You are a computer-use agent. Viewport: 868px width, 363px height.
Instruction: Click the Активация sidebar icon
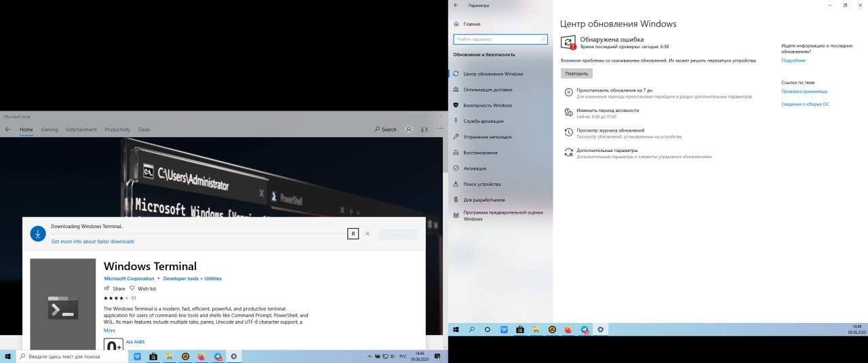[456, 168]
